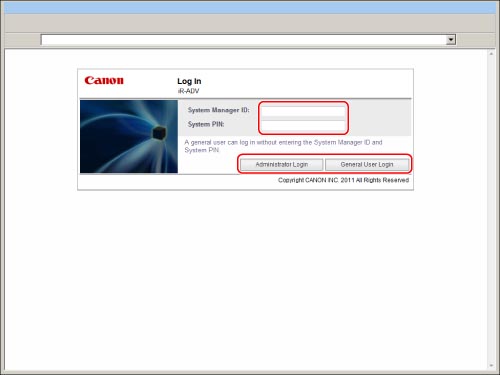The image size is (500, 375).
Task: Click the page scrollbar down arrow
Action: (491, 366)
